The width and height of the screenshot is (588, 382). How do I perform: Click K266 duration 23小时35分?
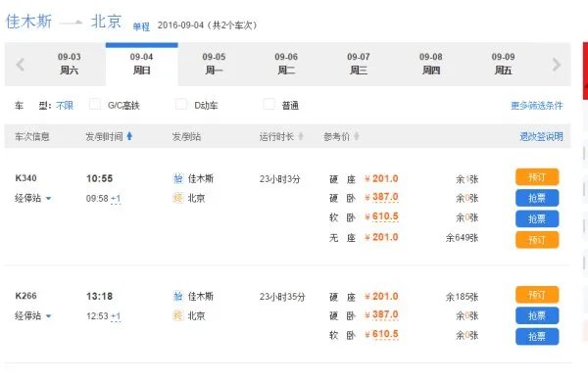(282, 297)
